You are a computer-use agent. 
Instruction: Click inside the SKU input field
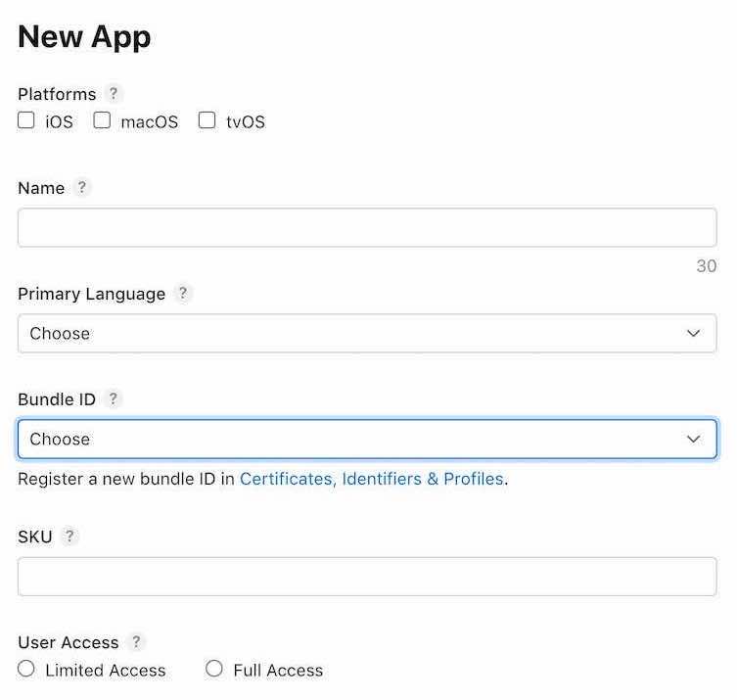point(367,577)
